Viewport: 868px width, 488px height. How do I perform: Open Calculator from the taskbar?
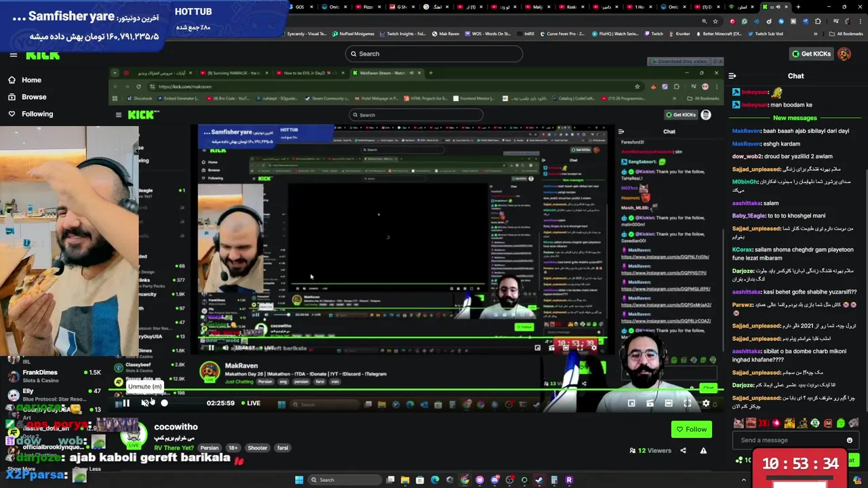coord(554,480)
